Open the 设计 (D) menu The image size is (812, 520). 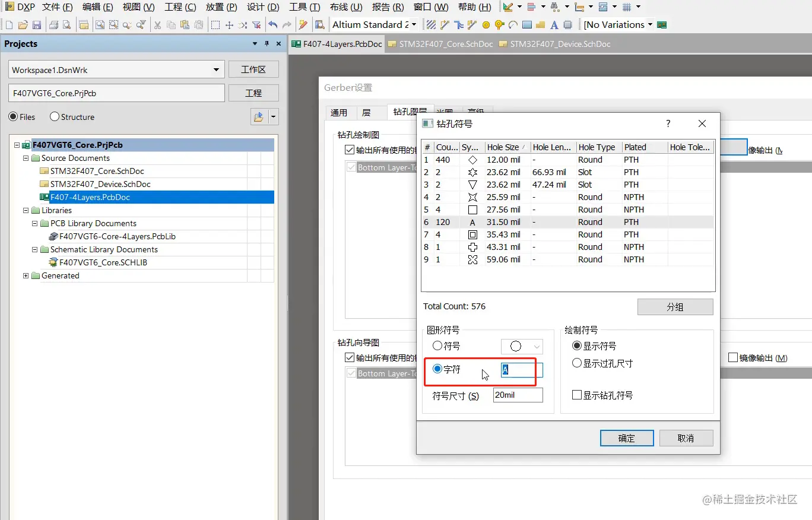(264, 7)
